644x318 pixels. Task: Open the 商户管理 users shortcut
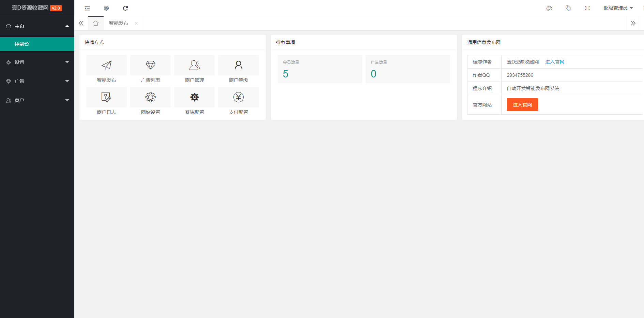tap(194, 65)
